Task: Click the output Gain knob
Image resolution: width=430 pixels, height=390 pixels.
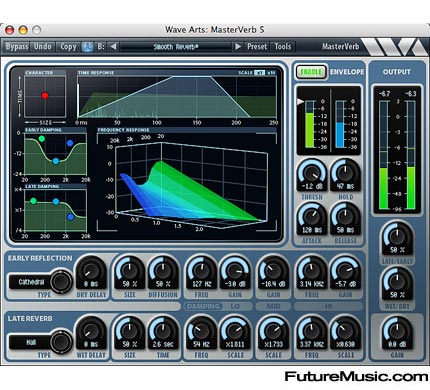Action: click(397, 331)
